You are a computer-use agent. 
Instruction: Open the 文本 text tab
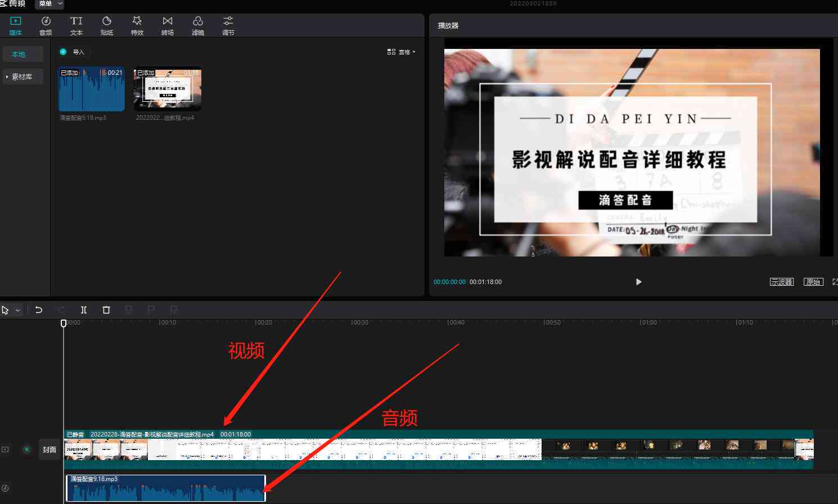[76, 26]
